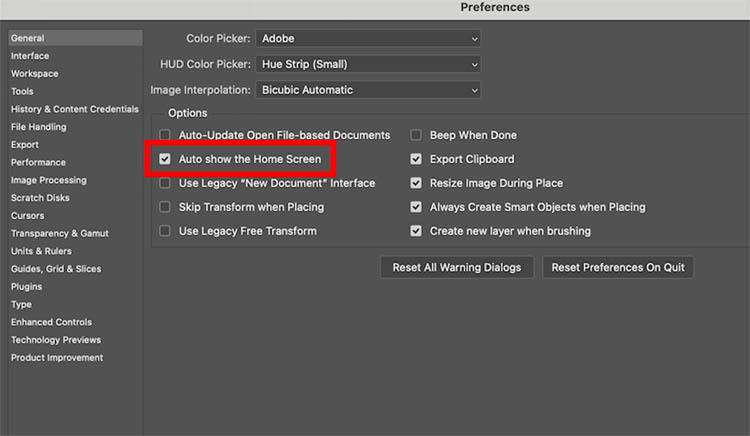Image resolution: width=750 pixels, height=436 pixels.
Task: Expand HUD Color Picker Hue Strip dropdown
Action: coord(368,64)
